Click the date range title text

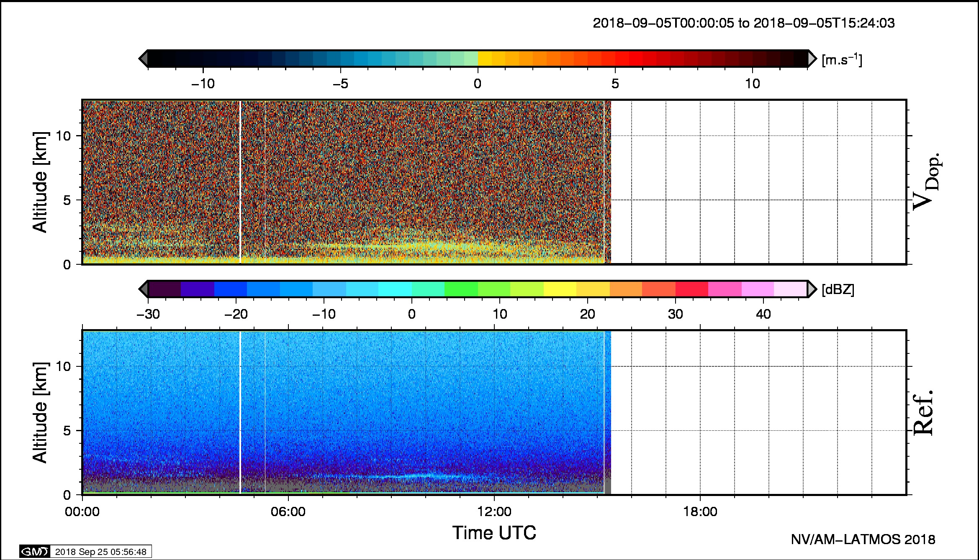pos(744,23)
